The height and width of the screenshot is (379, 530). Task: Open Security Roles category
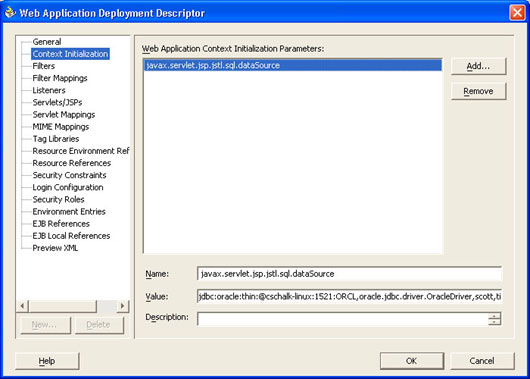click(58, 199)
